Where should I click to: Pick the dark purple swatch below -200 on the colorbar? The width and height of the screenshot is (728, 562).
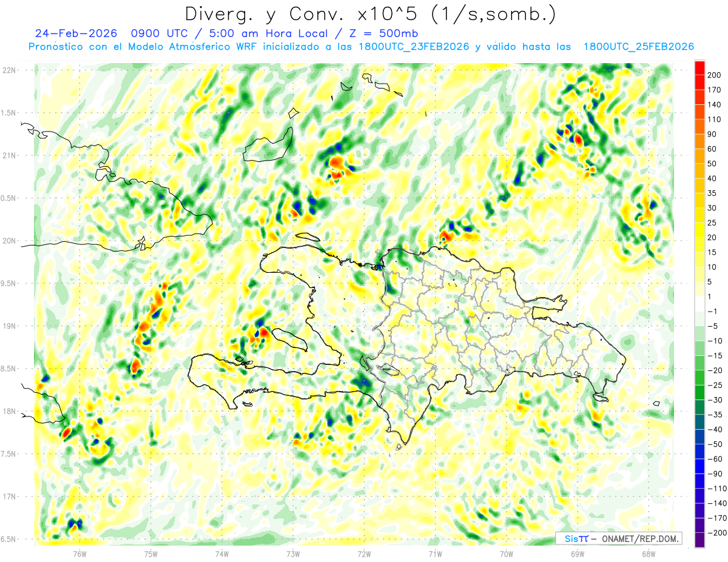[x=699, y=540]
